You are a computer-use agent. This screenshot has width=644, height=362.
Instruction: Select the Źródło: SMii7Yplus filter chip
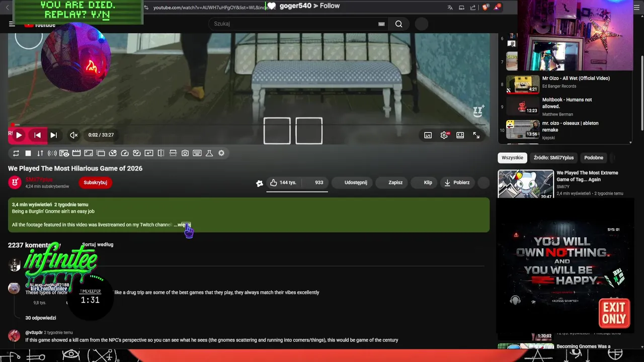pos(553,157)
